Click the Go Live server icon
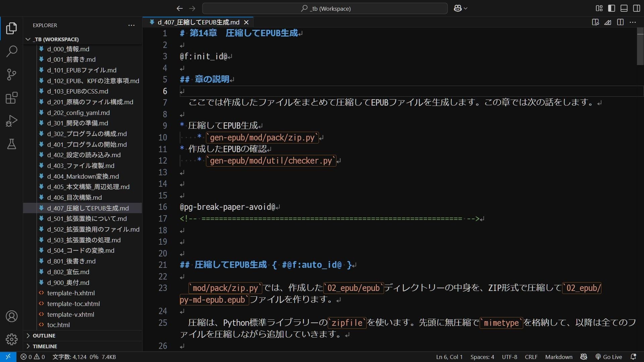 click(608, 357)
